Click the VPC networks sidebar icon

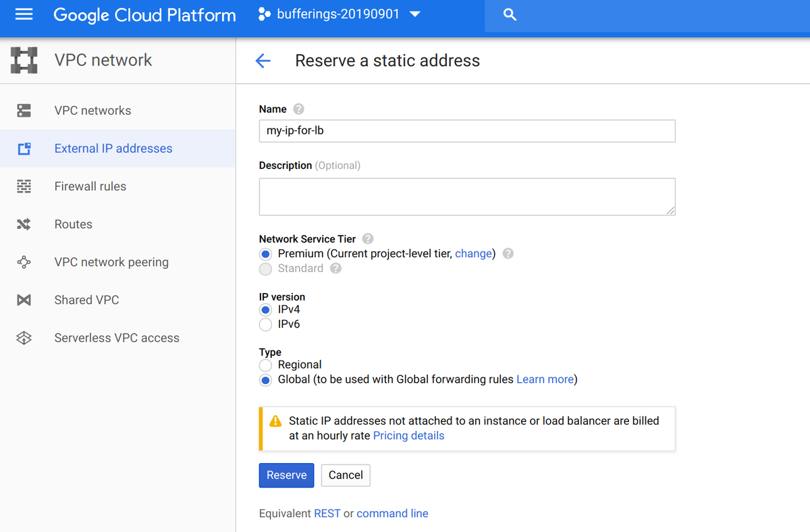[x=24, y=111]
